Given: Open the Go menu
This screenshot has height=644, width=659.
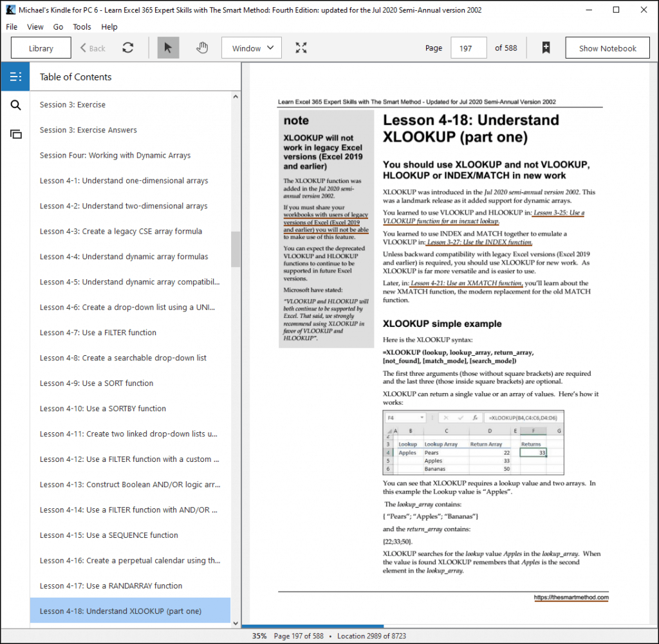Looking at the screenshot, I should click(x=58, y=27).
